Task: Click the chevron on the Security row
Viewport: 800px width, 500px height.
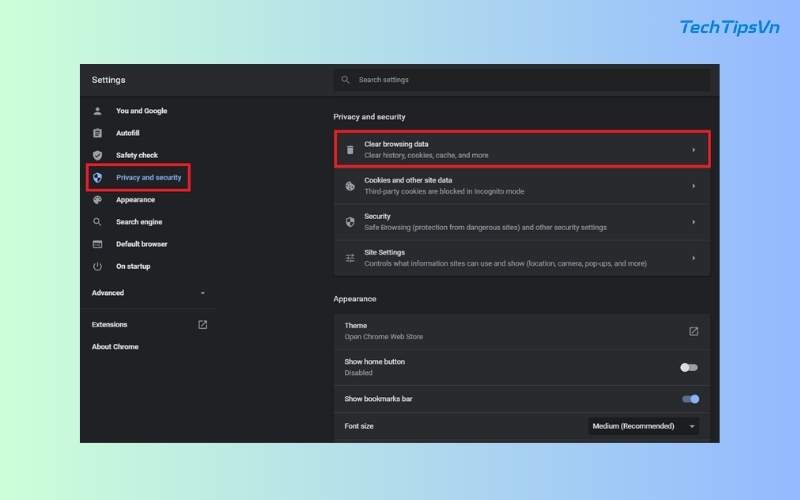Action: [x=693, y=222]
